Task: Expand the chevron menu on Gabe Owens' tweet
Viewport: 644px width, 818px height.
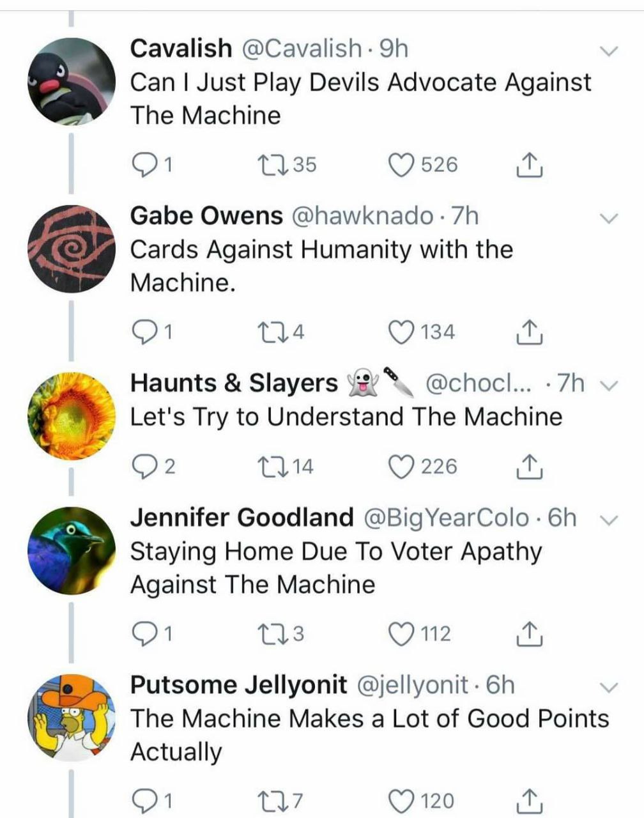Action: point(610,218)
